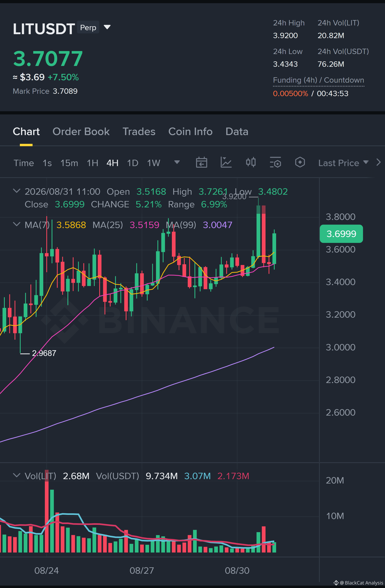Click the 2.9687 low price marker
The image size is (385, 588).
coord(44,353)
